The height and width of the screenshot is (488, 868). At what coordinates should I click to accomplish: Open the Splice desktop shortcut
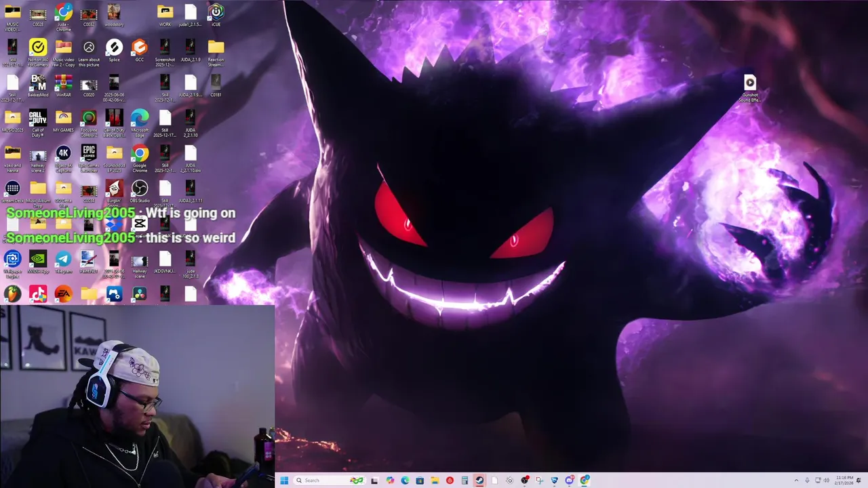(114, 50)
